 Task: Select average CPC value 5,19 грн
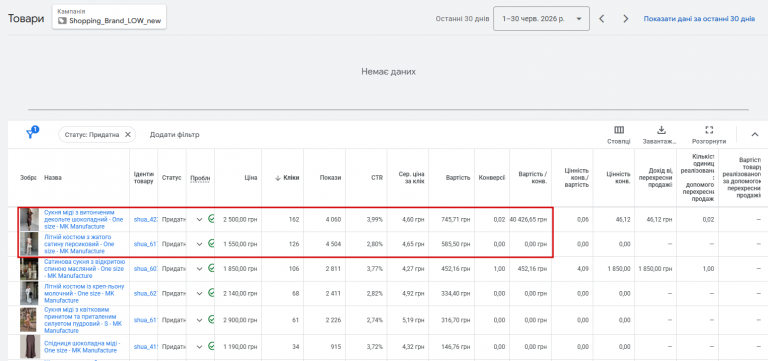(x=414, y=320)
